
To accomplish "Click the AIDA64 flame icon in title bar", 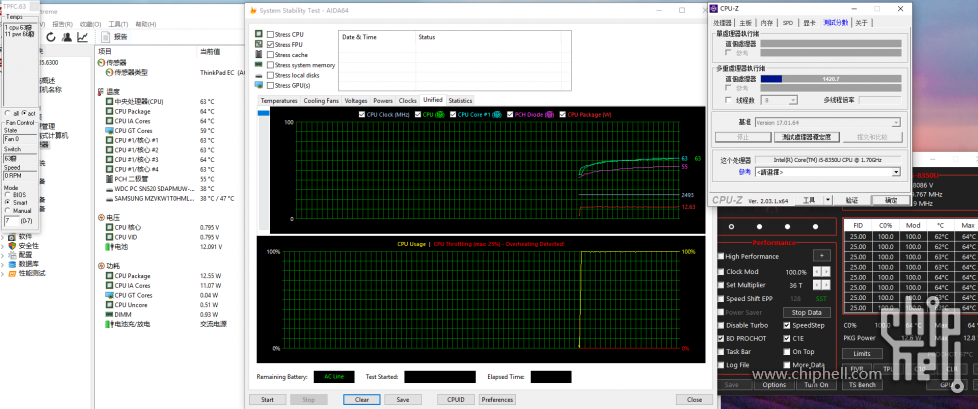I will click(252, 10).
